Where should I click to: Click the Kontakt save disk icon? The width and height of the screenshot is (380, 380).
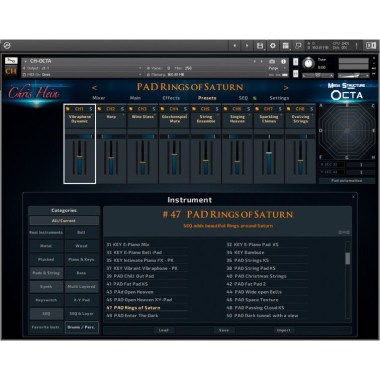[x=260, y=46]
